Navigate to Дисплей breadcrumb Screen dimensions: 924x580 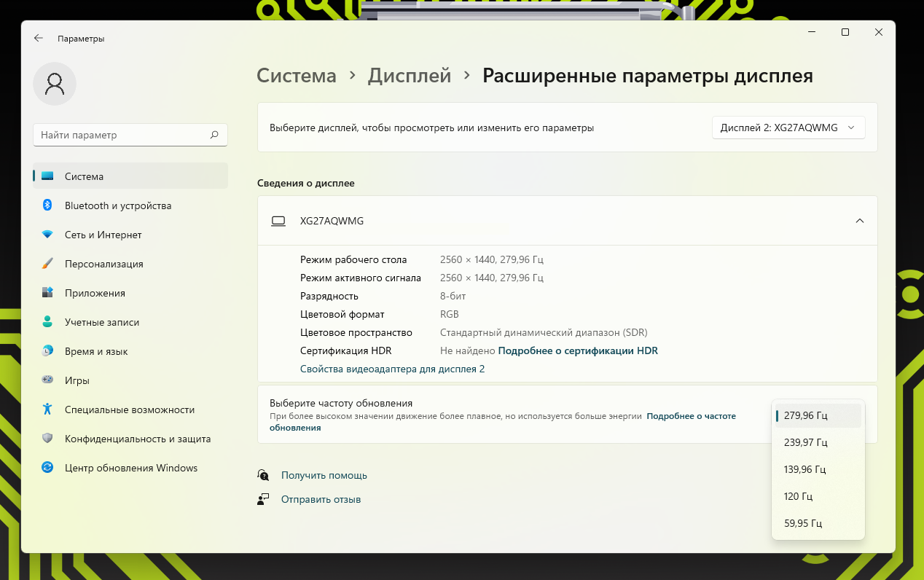[x=409, y=76]
